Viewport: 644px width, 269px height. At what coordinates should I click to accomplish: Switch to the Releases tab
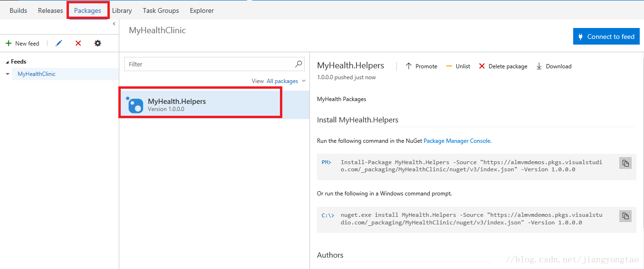point(50,10)
